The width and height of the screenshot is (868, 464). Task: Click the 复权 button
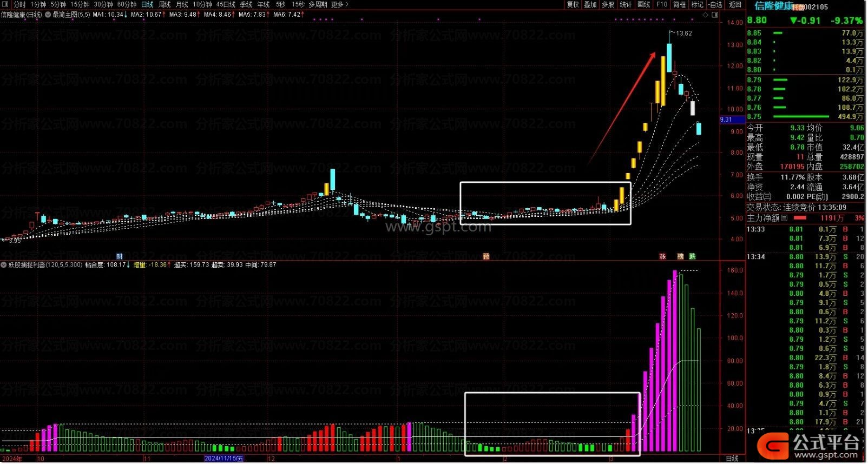573,4
